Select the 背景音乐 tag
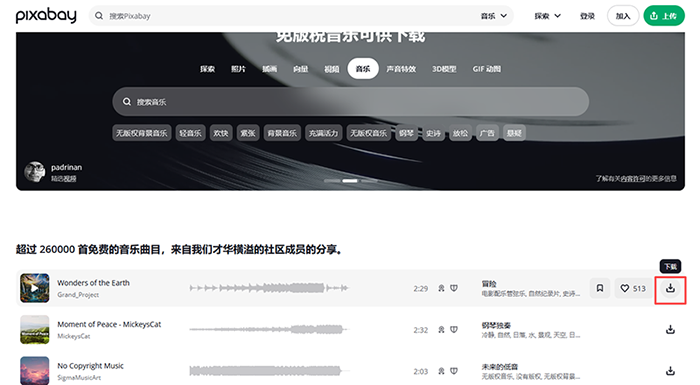The height and width of the screenshot is (385, 700). (282, 133)
